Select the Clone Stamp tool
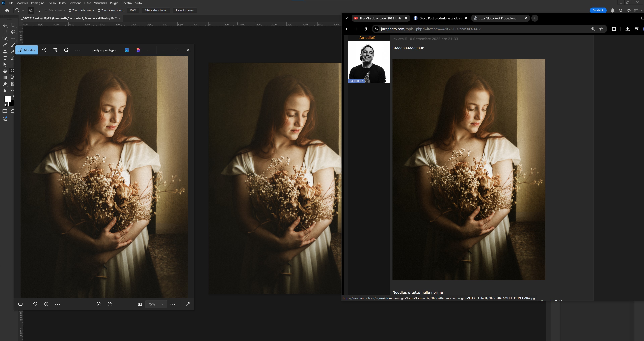Screen dimensions: 644x341 [x=5, y=51]
